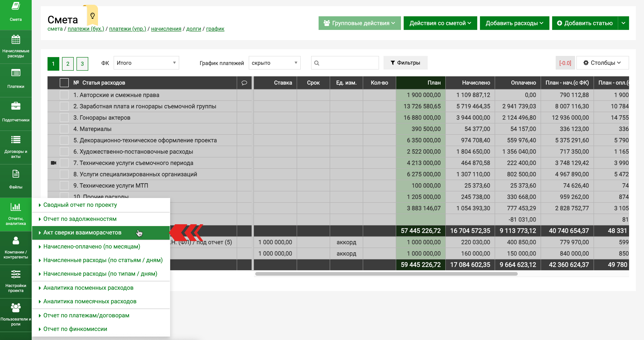The width and height of the screenshot is (644, 340).
Task: Follow the начисления breadcrumb link
Action: pos(166,29)
